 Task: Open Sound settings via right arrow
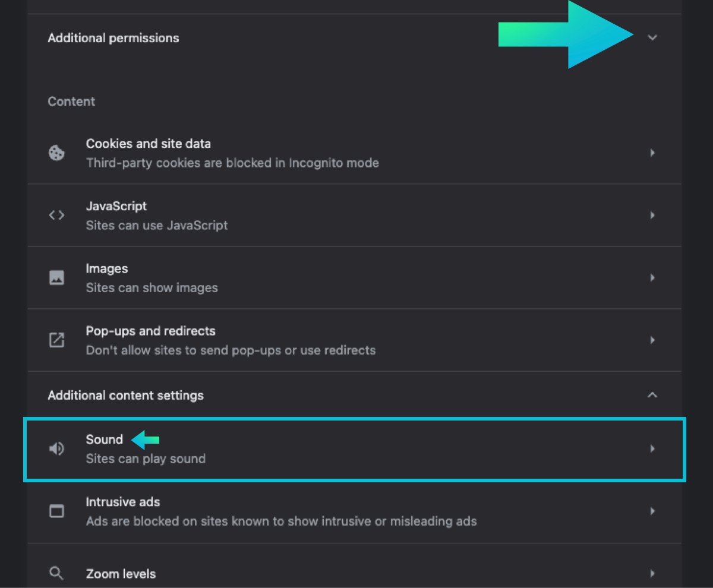click(652, 448)
